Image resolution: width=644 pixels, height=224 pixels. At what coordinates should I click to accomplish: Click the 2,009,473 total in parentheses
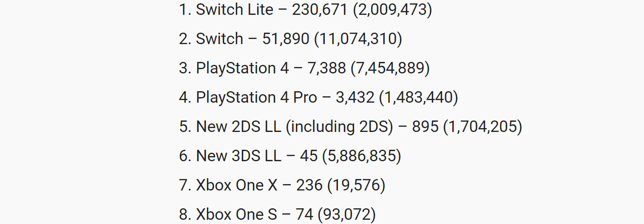coord(392,9)
